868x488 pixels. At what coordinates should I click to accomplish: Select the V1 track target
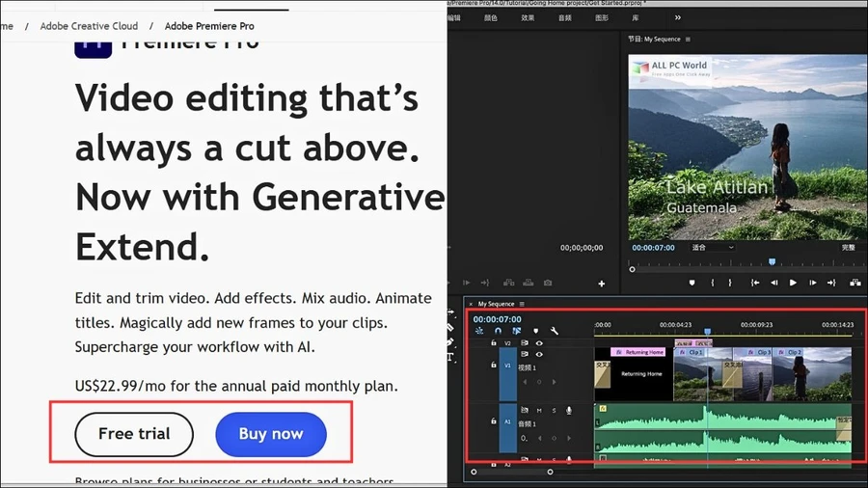click(507, 374)
